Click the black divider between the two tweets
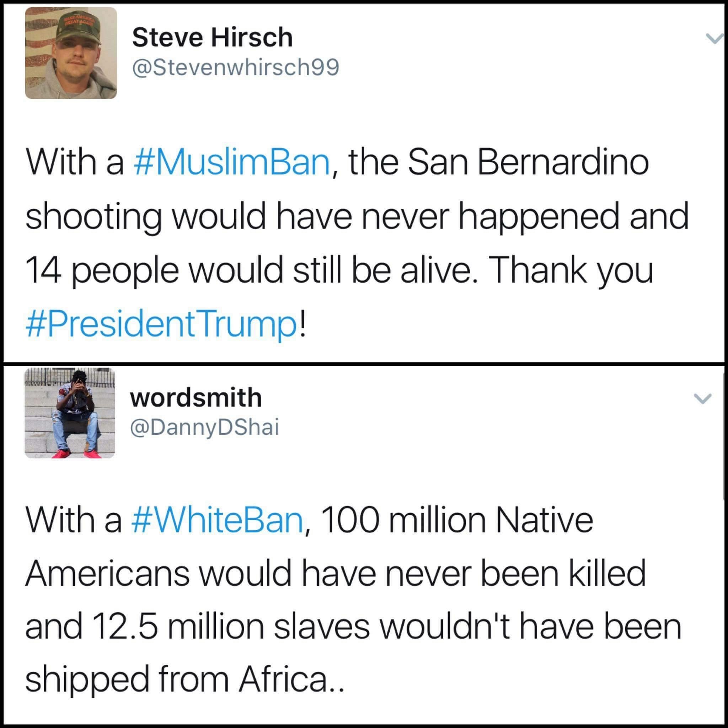 click(364, 364)
